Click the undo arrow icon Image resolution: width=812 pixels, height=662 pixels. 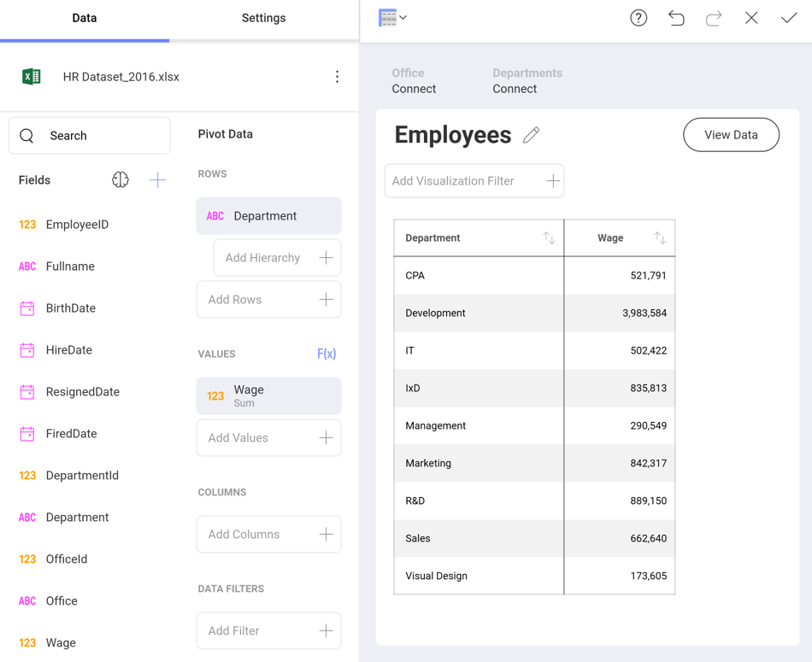point(676,18)
